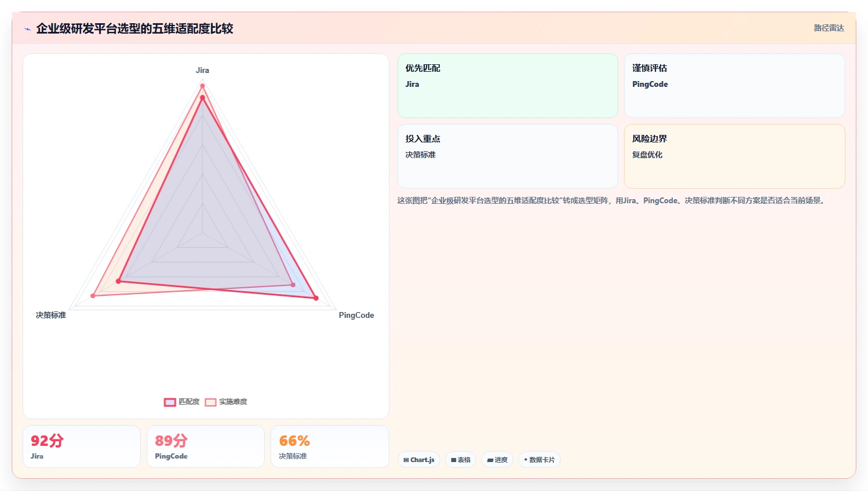The width and height of the screenshot is (868, 491).
Task: Click the 数据卡片 tag
Action: pos(539,460)
